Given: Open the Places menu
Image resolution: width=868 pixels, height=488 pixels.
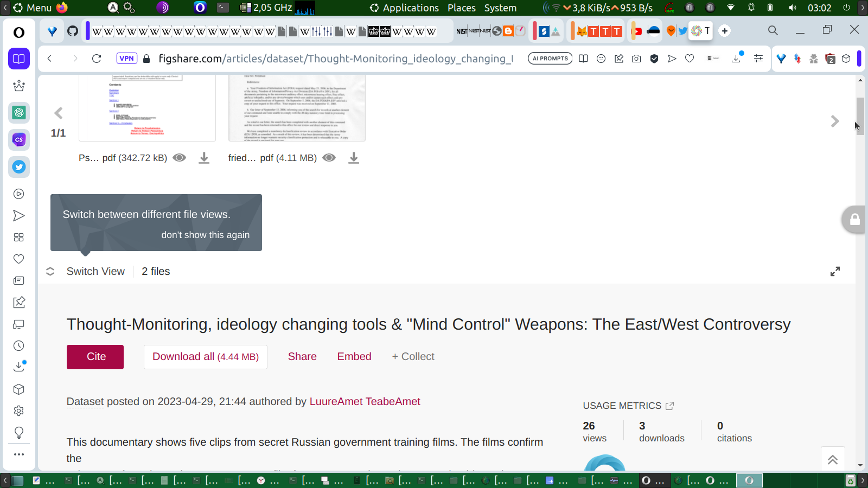Looking at the screenshot, I should [x=462, y=8].
